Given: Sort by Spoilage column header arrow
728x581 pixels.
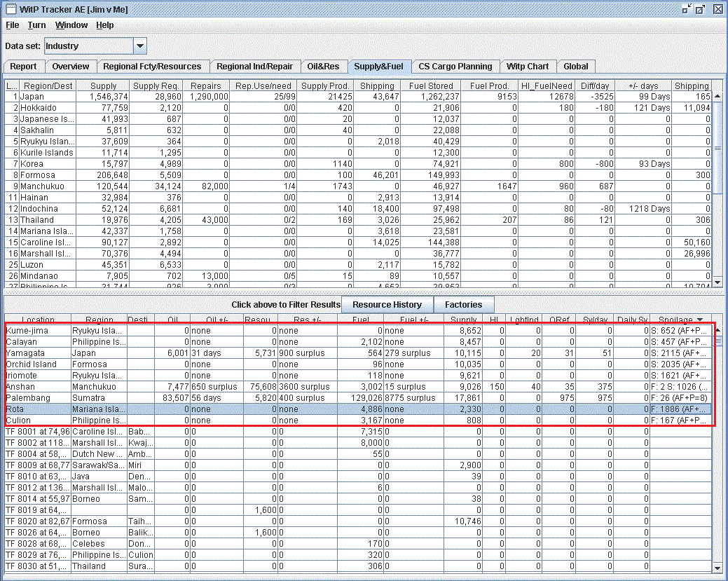Looking at the screenshot, I should click(700, 320).
